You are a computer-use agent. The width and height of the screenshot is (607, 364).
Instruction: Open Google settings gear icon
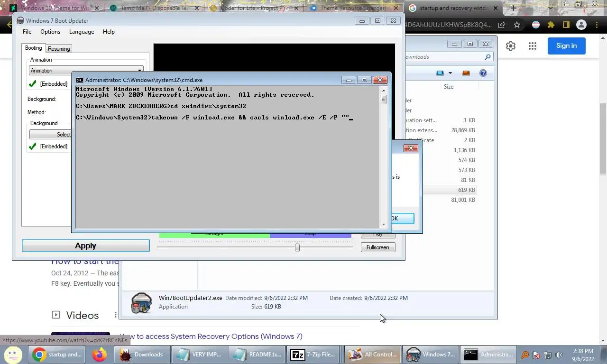[510, 46]
